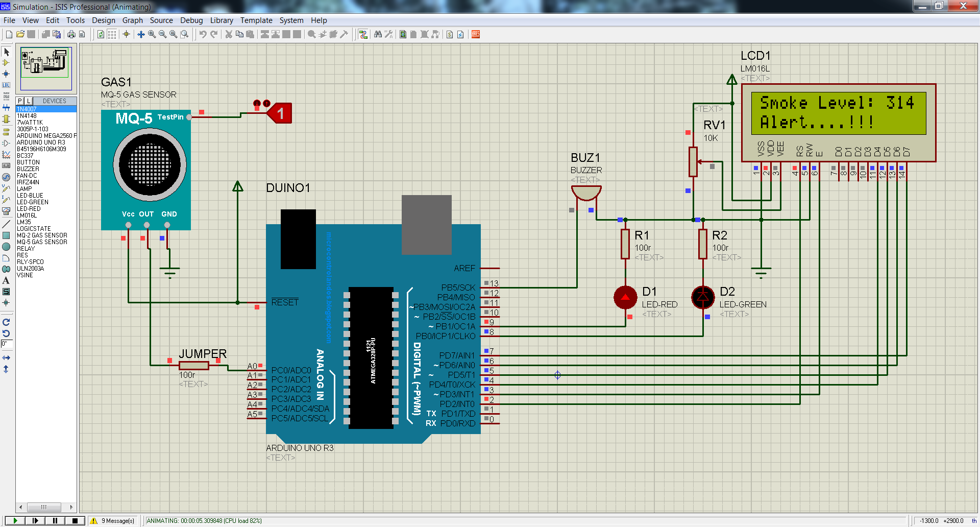The image size is (980, 527).
Task: Click the L library manager button
Action: point(29,101)
